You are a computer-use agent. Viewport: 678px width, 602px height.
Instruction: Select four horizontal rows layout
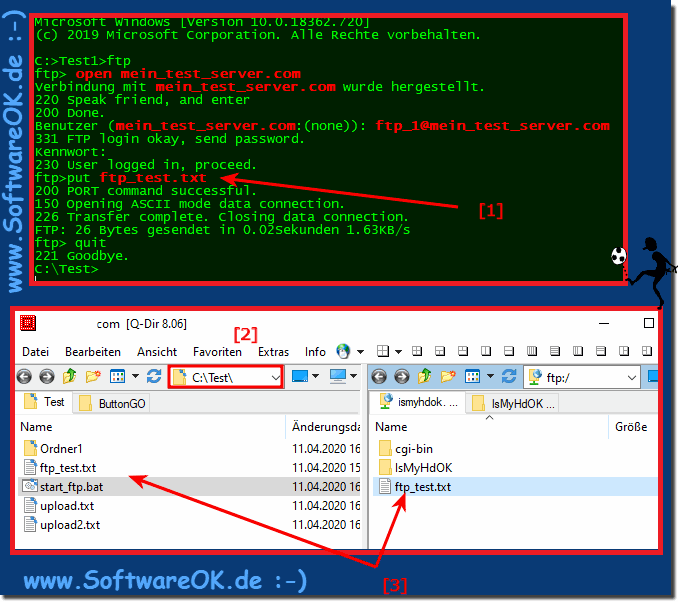555,351
